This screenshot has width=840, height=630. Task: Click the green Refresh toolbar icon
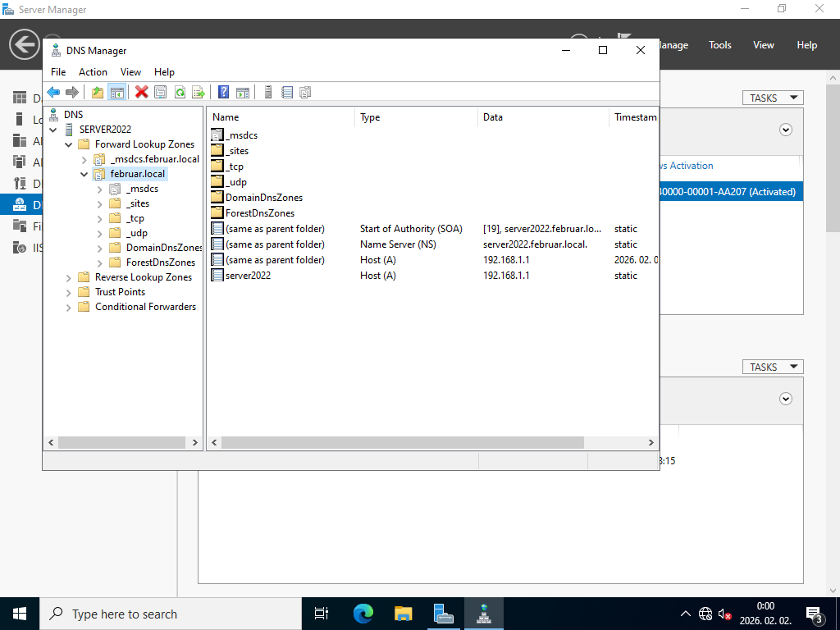180,93
